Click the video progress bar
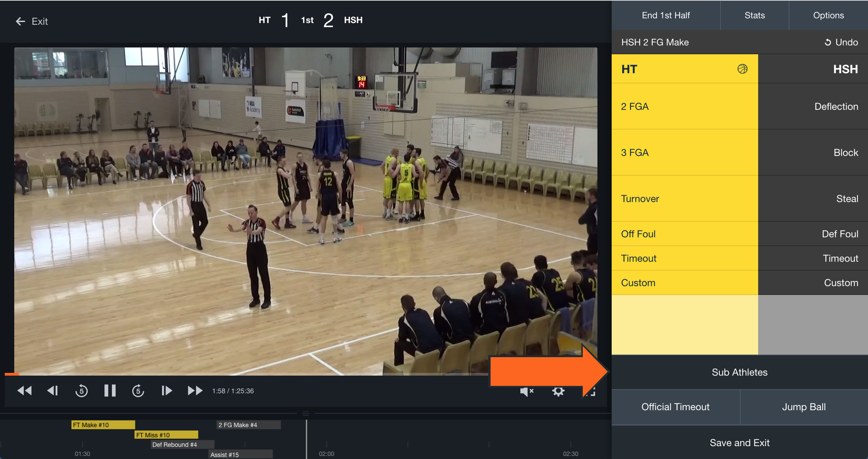868x459 pixels. click(x=237, y=374)
